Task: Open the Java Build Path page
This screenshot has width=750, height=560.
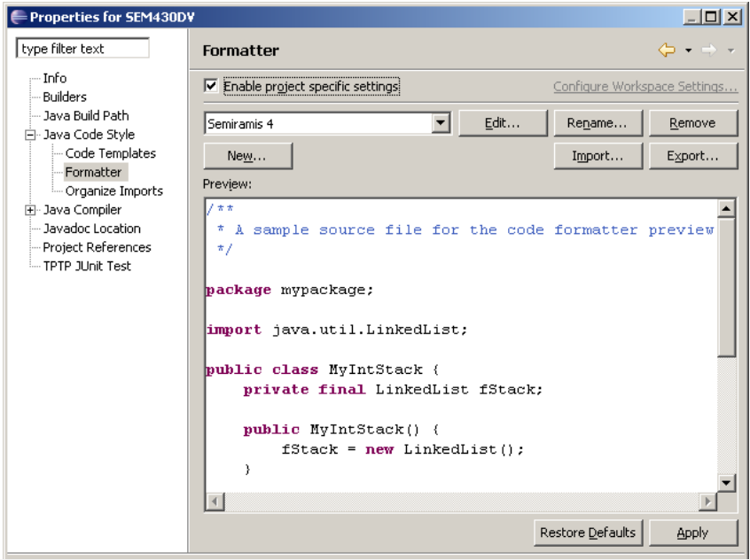Action: [85, 115]
